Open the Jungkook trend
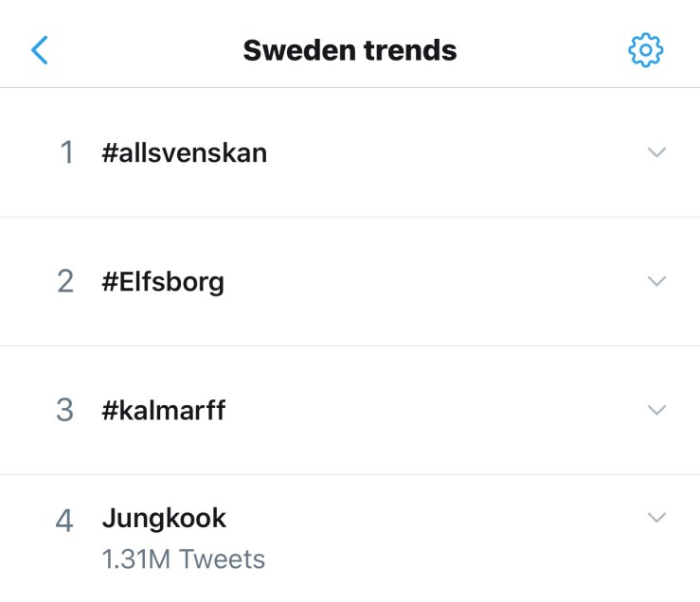This screenshot has width=700, height=602. pos(164,518)
